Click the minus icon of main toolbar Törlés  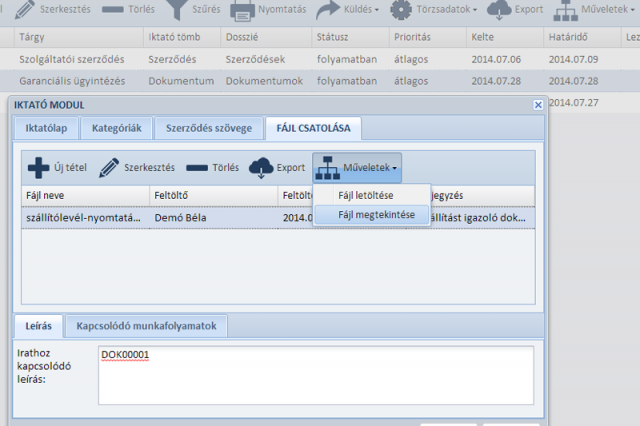113,9
